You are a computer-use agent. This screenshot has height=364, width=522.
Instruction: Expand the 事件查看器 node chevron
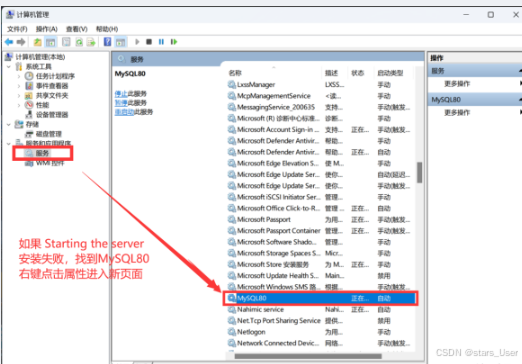click(x=19, y=86)
